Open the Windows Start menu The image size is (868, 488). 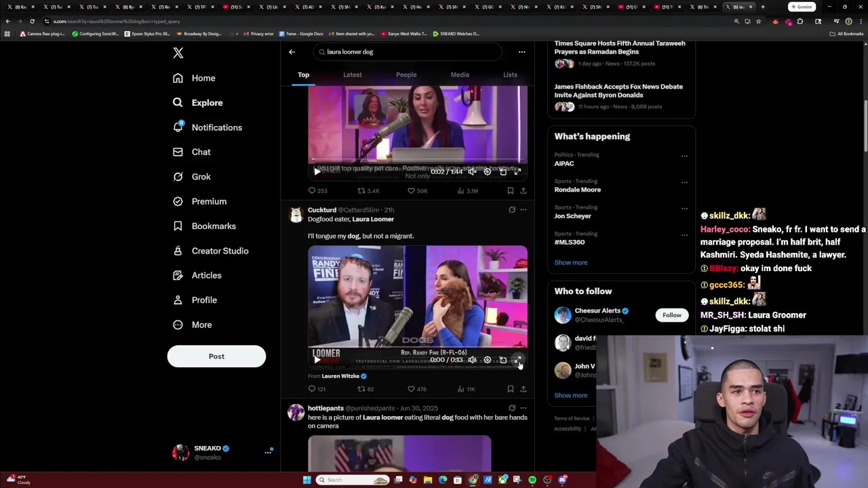[x=307, y=480]
